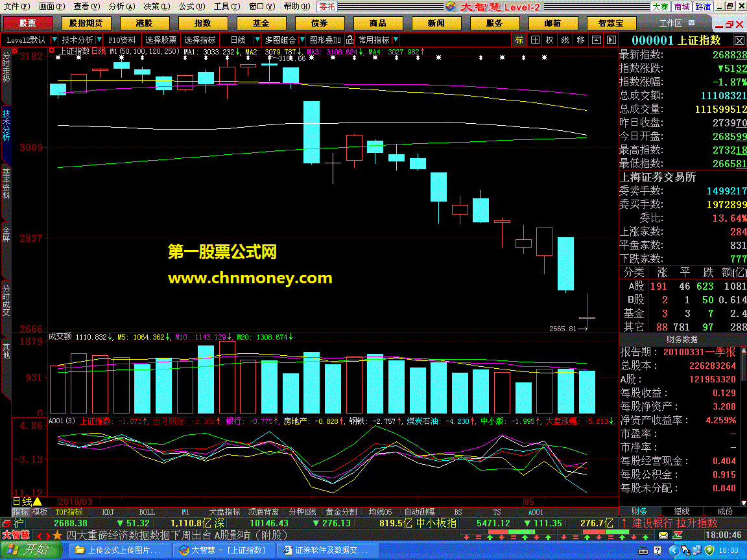The image size is (747, 560).
Task: Click the 图形叠加 toolbar button
Action: (326, 40)
